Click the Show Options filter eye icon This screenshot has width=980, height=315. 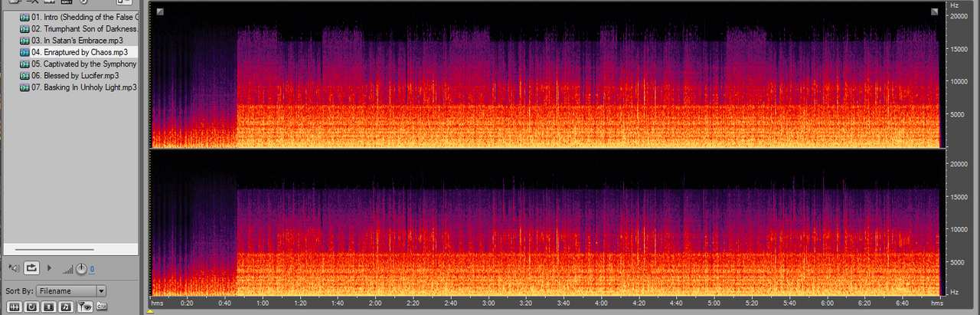tap(84, 307)
